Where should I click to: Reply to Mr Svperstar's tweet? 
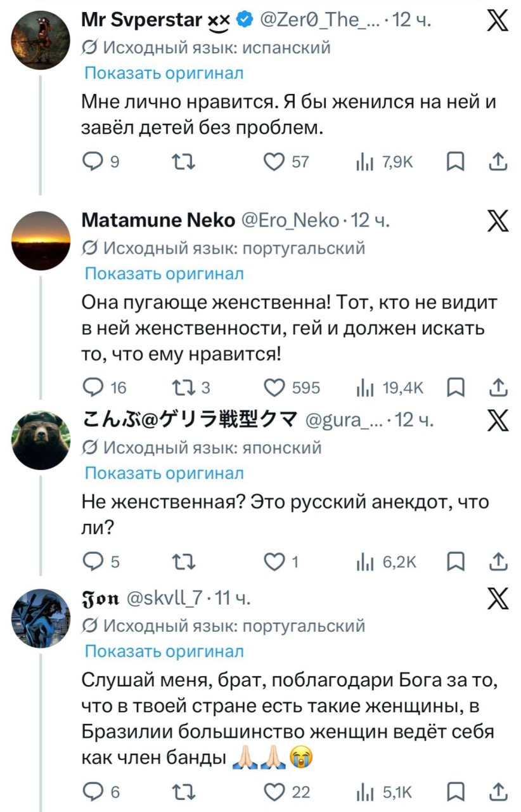coord(93,162)
